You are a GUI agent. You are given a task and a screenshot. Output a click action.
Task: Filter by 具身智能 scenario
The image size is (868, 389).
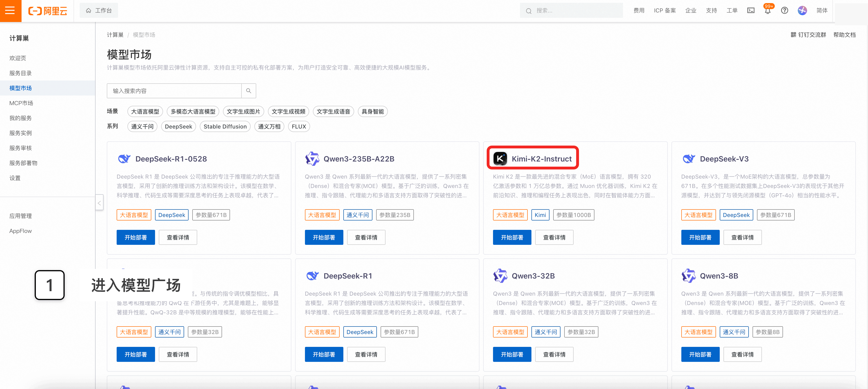[373, 111]
